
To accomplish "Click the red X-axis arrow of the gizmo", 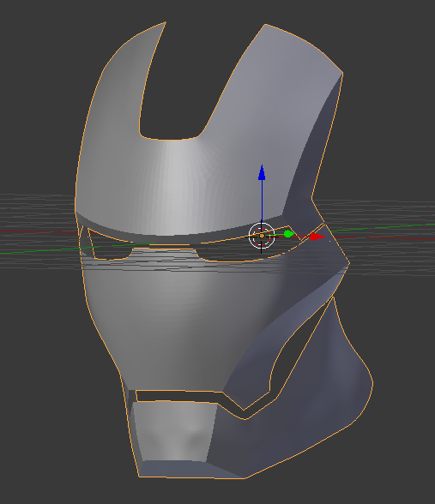I will point(317,237).
